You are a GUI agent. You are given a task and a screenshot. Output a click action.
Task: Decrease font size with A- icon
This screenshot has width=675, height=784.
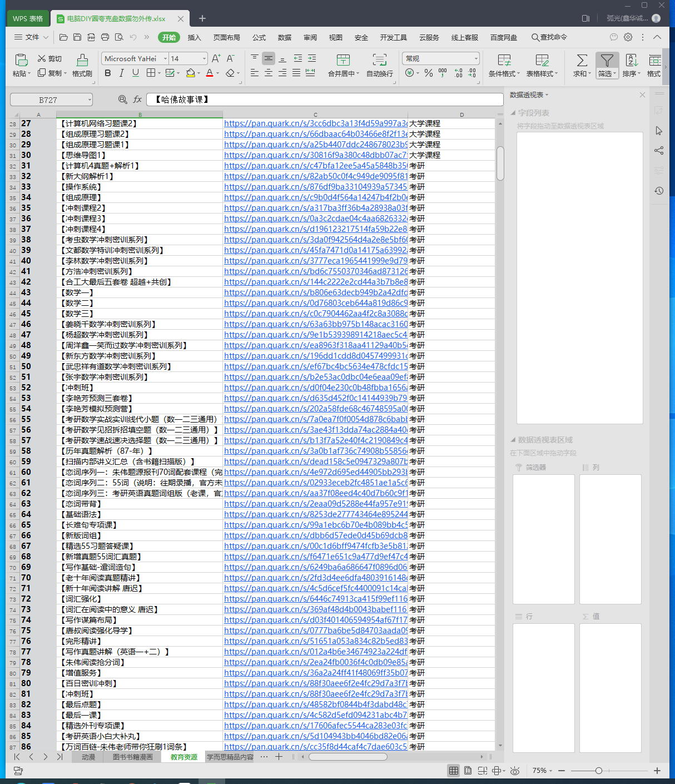[230, 58]
